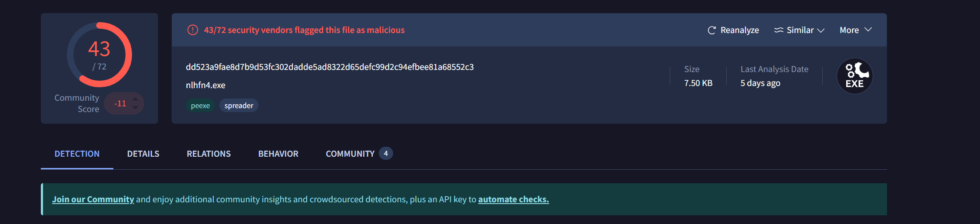The width and height of the screenshot is (980, 224).
Task: Go to the RELATIONS tab
Action: [209, 154]
